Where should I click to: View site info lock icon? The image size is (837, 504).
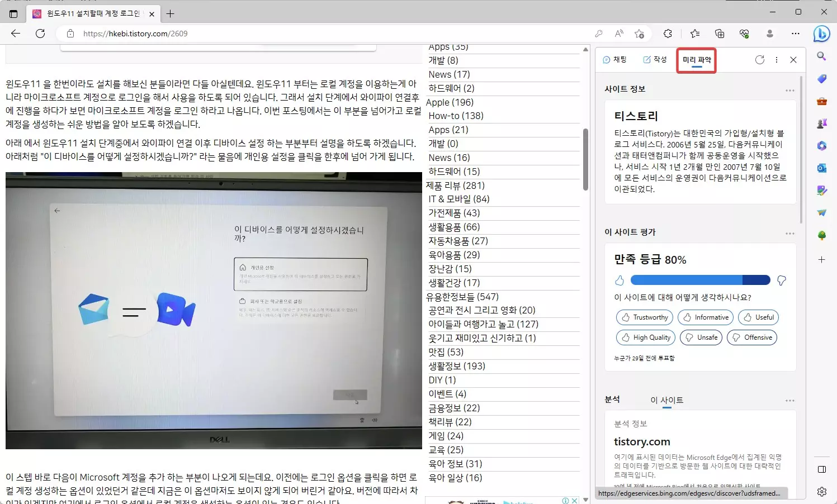point(70,34)
